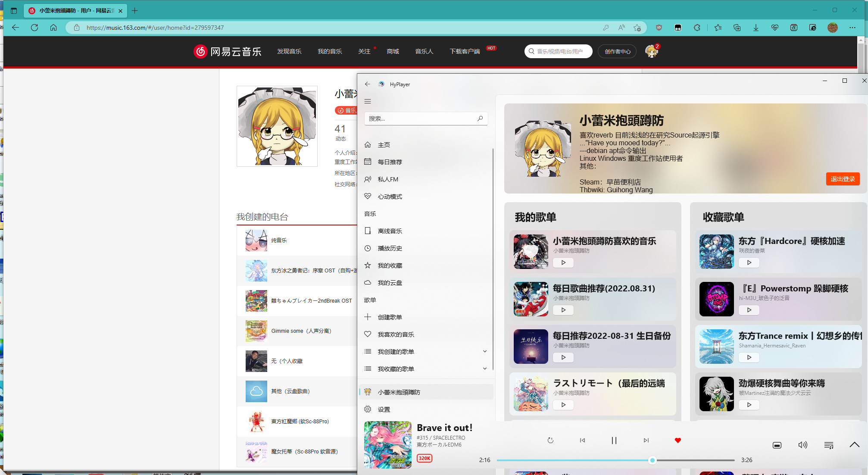Select 离线音乐 offline music
Image resolution: width=868 pixels, height=475 pixels.
[x=389, y=231]
